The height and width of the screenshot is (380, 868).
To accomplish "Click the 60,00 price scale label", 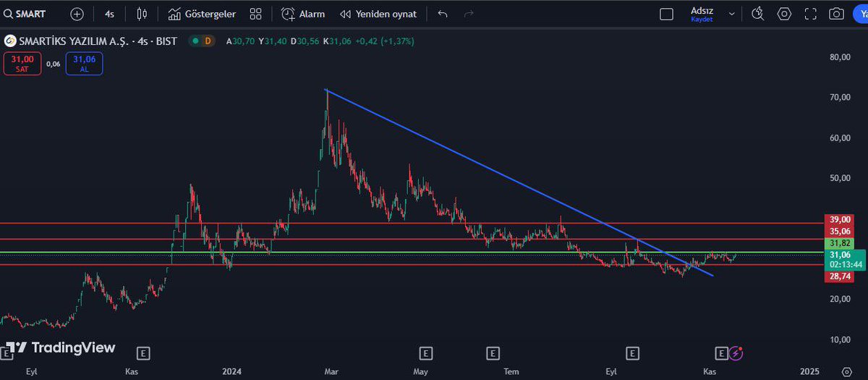I will 840,138.
